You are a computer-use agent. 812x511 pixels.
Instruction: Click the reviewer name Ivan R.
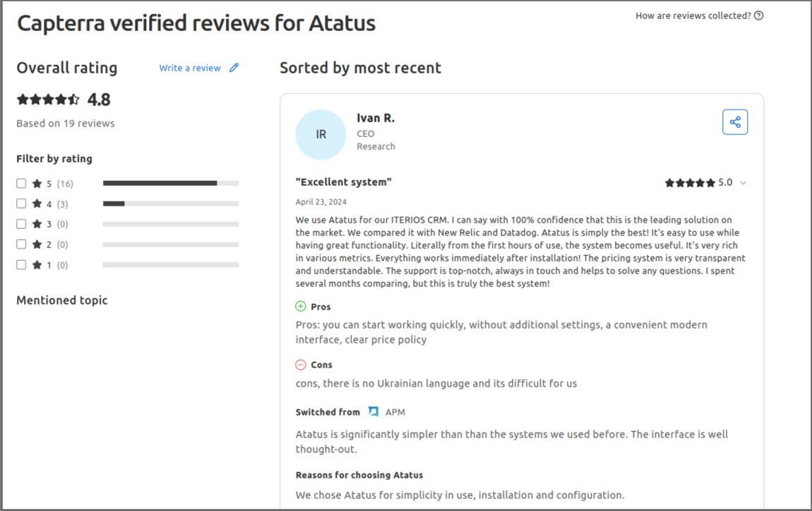pyautogui.click(x=376, y=118)
